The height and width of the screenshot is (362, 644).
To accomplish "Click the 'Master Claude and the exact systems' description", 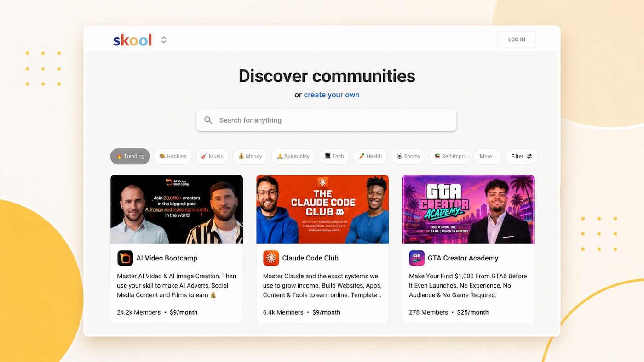I will (322, 286).
